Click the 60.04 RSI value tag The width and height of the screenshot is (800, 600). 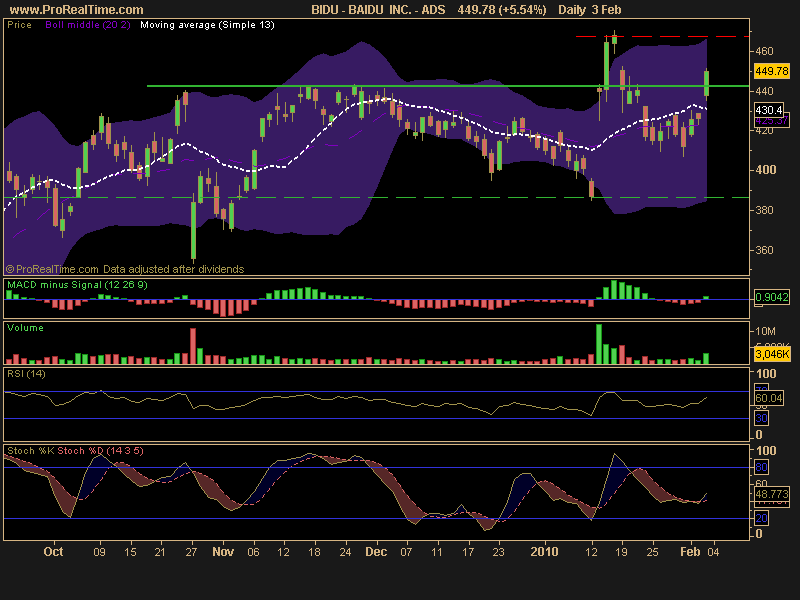768,398
